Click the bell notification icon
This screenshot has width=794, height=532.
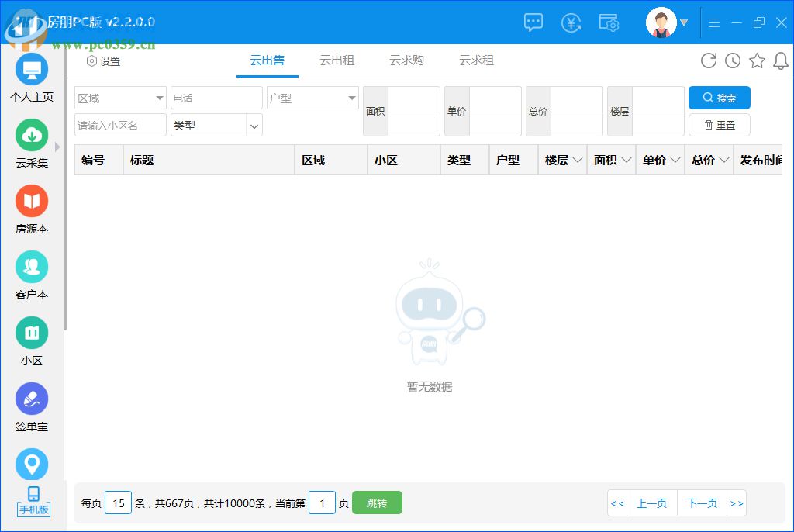(781, 60)
